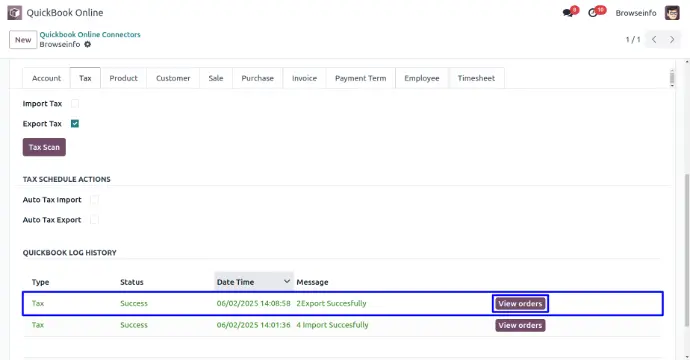The width and height of the screenshot is (690, 360).
Task: Open the chat messages icon
Action: 568,13
